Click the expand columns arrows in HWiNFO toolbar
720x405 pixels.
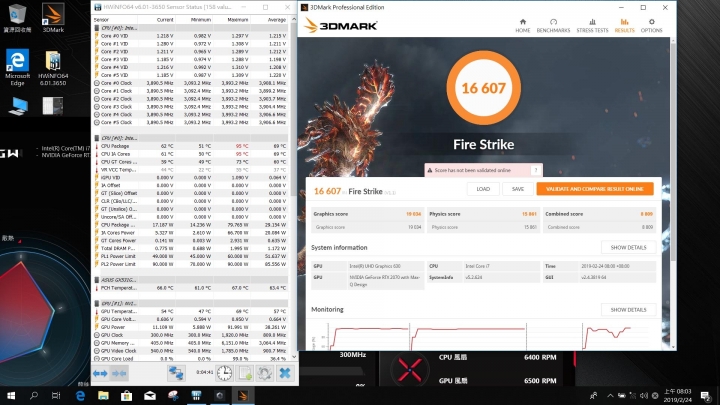point(100,373)
